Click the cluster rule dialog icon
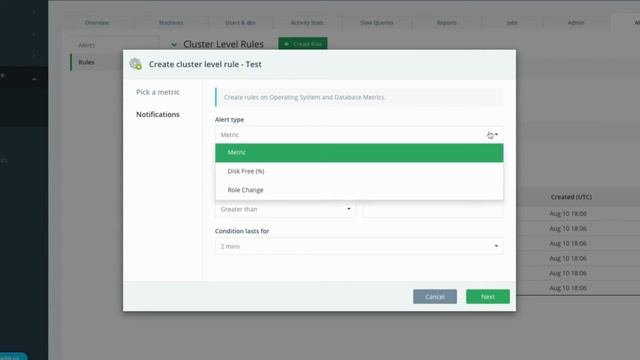 pyautogui.click(x=136, y=64)
